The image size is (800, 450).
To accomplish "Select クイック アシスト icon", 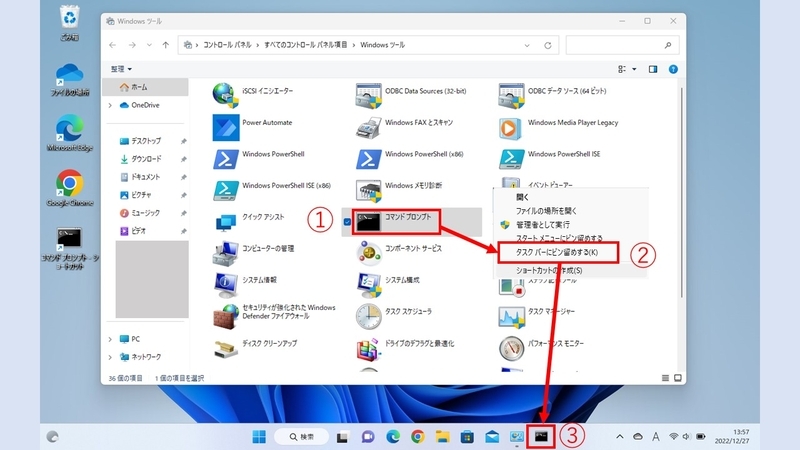I will (226, 222).
